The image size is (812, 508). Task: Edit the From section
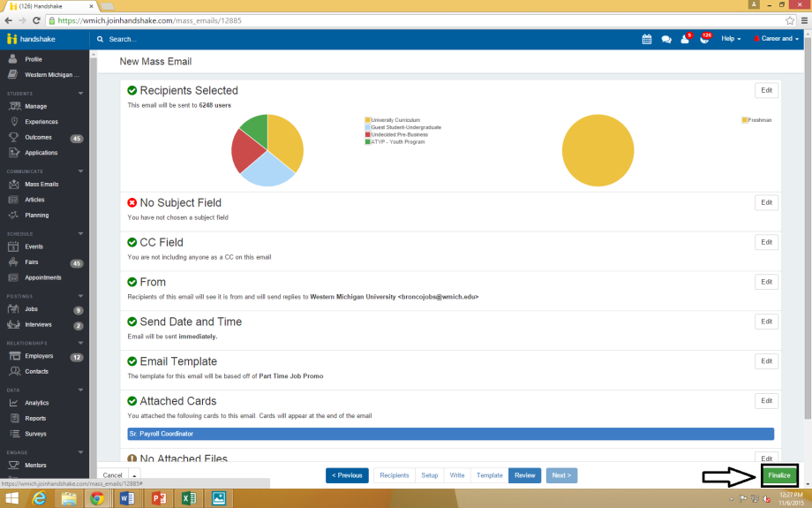click(x=766, y=282)
